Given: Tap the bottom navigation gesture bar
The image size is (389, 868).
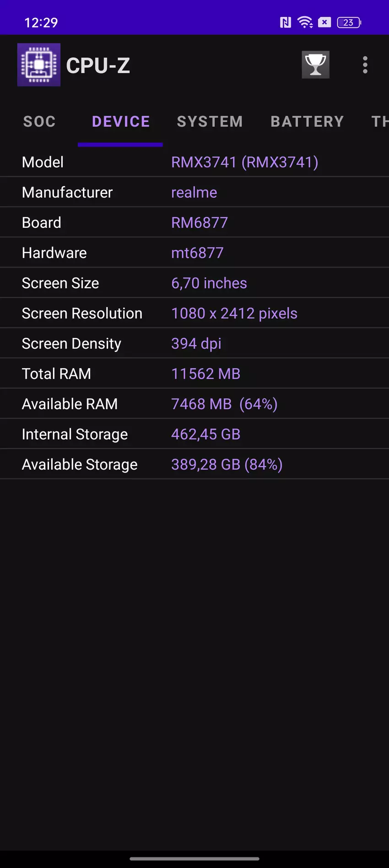Looking at the screenshot, I should click(x=194, y=858).
